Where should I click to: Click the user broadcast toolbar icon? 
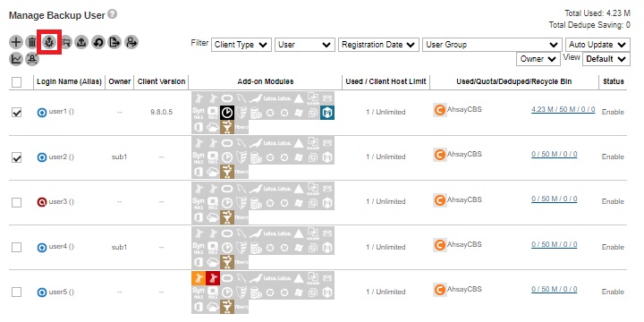coord(32,59)
